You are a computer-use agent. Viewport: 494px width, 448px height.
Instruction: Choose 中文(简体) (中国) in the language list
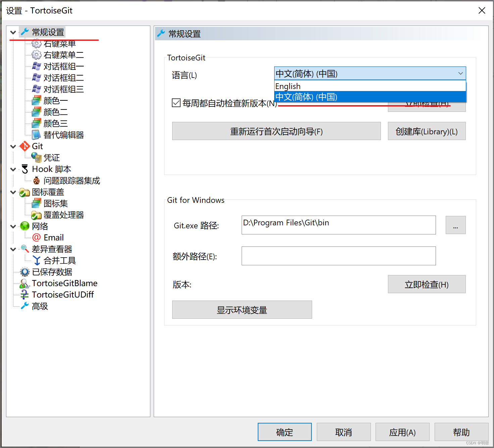click(370, 97)
